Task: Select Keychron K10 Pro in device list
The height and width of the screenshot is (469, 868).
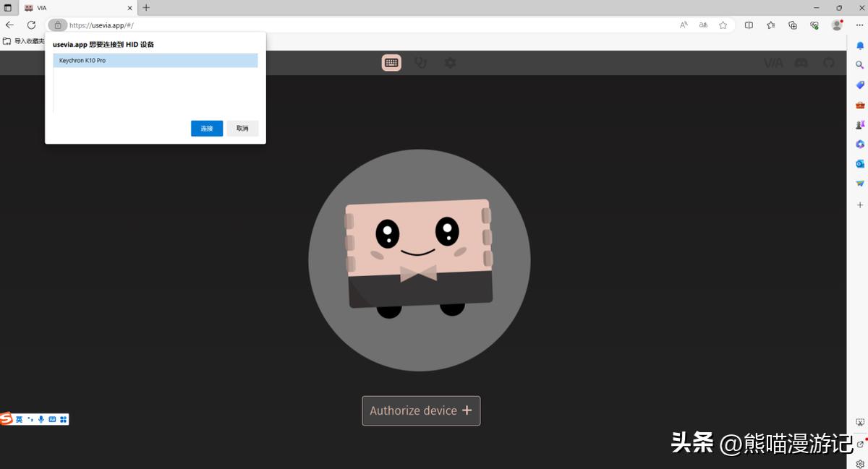Action: click(x=155, y=61)
